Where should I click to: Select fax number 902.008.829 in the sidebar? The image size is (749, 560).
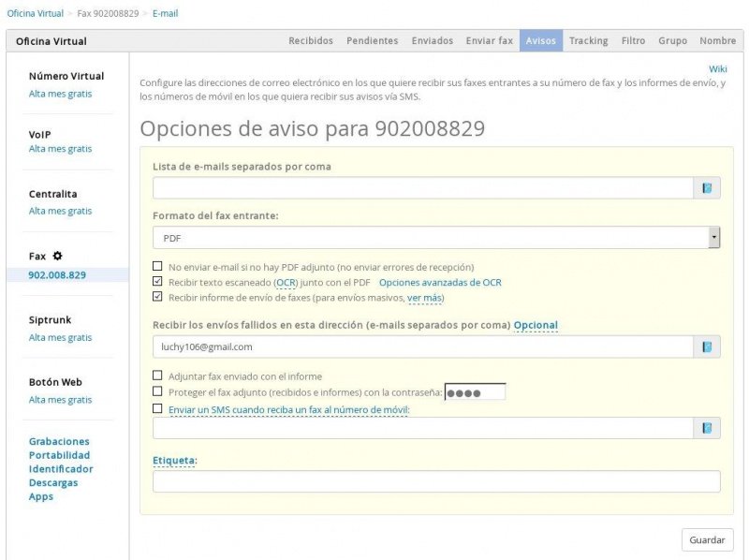pyautogui.click(x=58, y=273)
